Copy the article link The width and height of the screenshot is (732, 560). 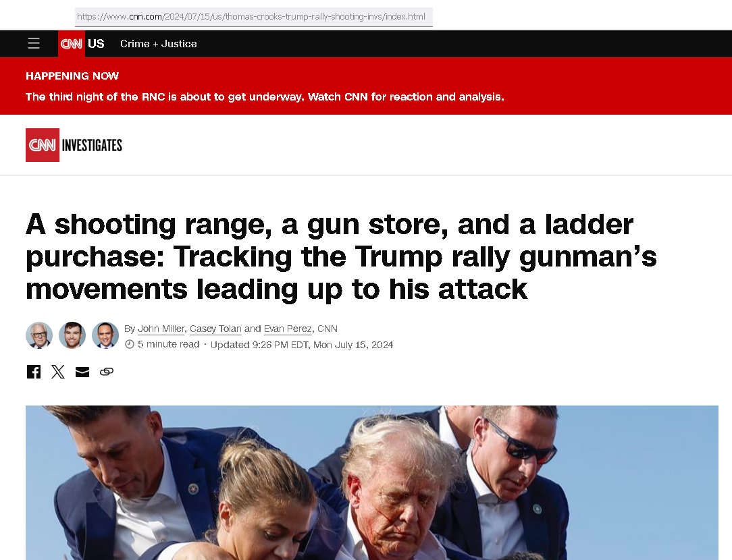[x=107, y=372]
